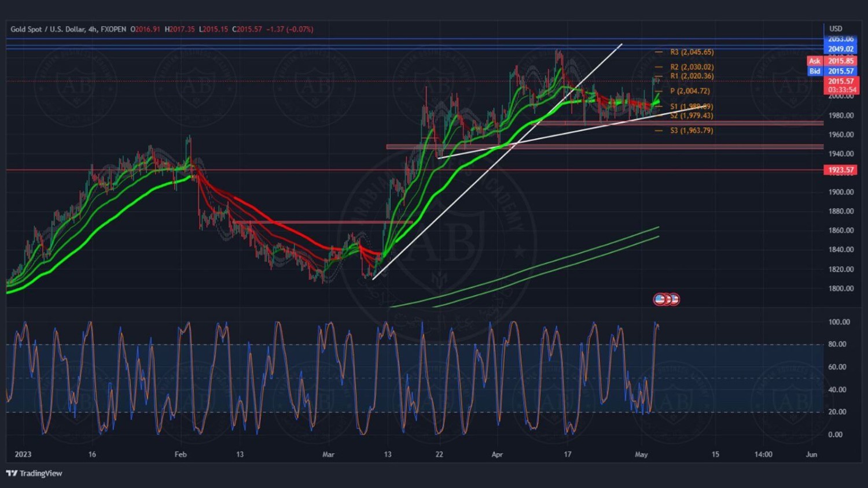Click the Apr label on the time axis
The height and width of the screenshot is (488, 868).
point(497,454)
